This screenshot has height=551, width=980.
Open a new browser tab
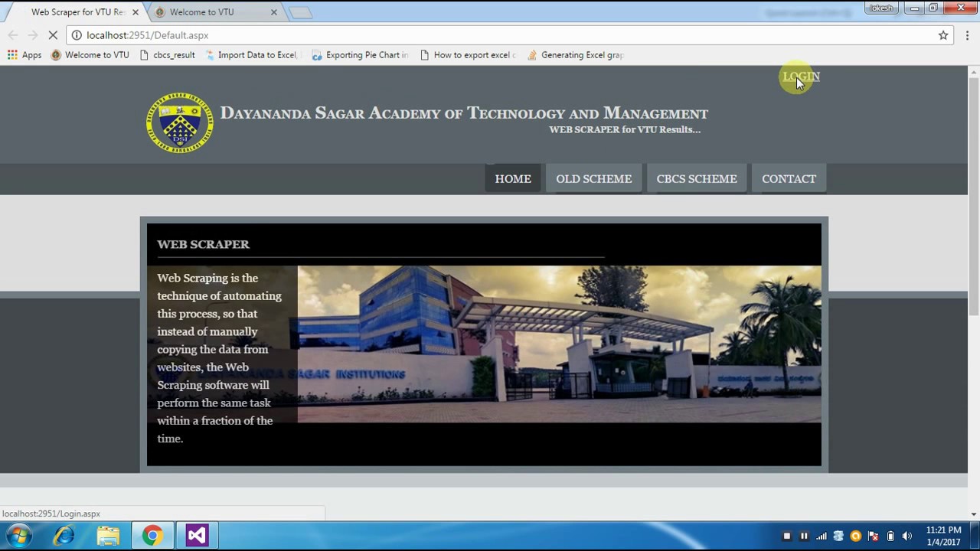coord(300,13)
